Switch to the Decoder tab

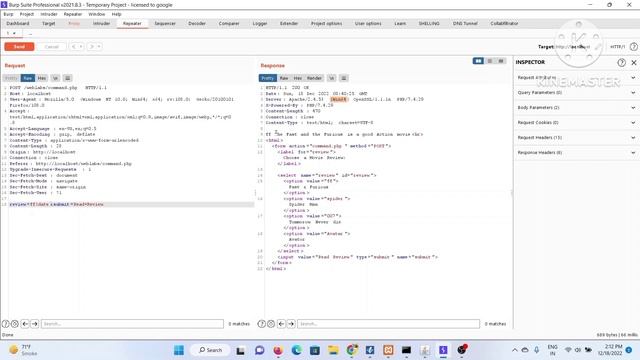coord(197,24)
